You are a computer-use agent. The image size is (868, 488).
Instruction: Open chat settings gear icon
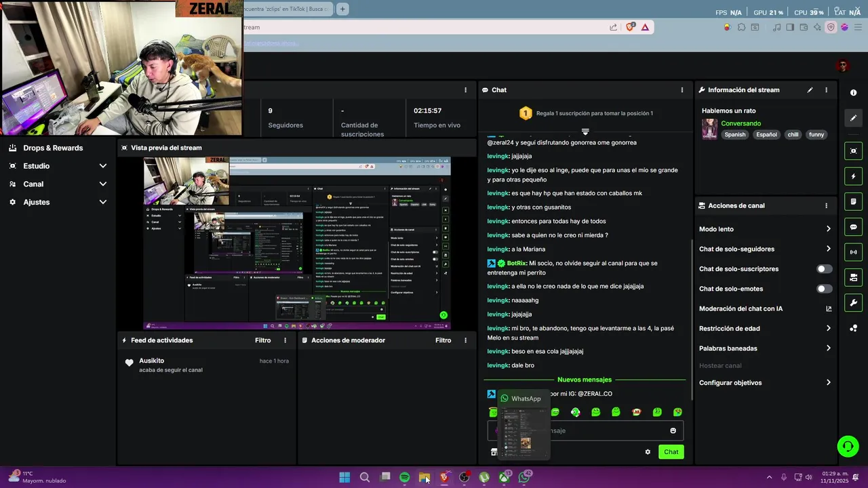tap(648, 452)
